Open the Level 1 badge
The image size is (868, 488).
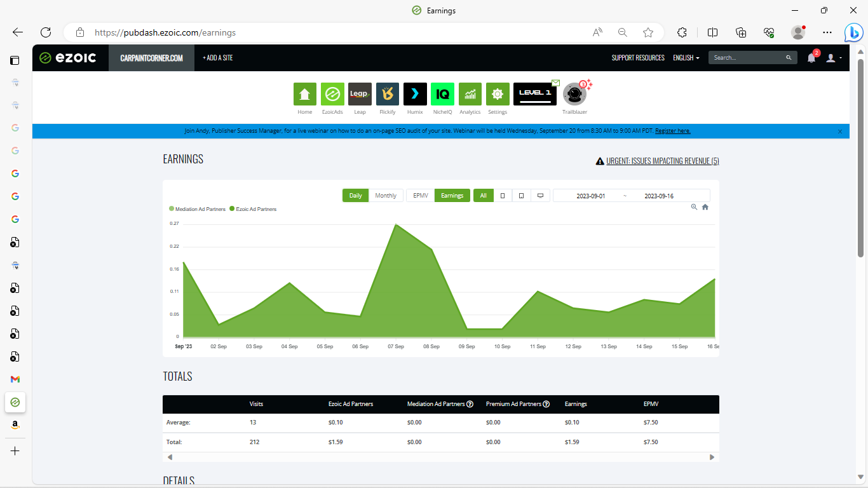pos(535,94)
